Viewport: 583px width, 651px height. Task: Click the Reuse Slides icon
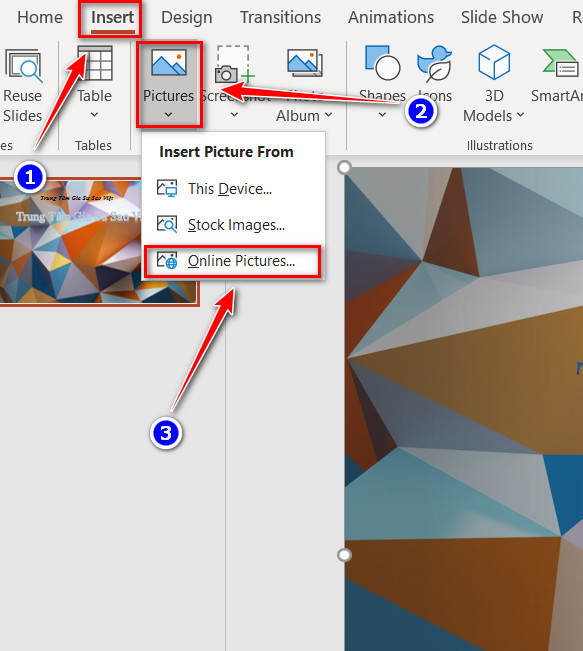coord(23,66)
